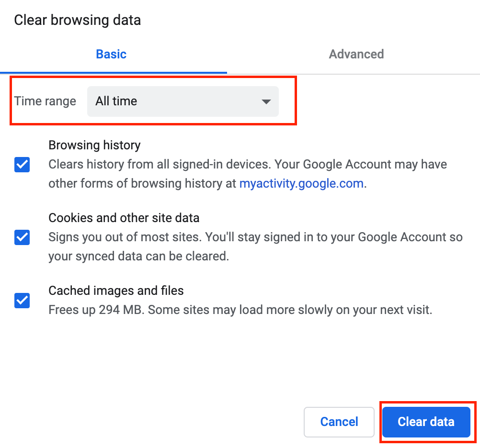
Task: Click the All time text in the selector
Action: [116, 101]
